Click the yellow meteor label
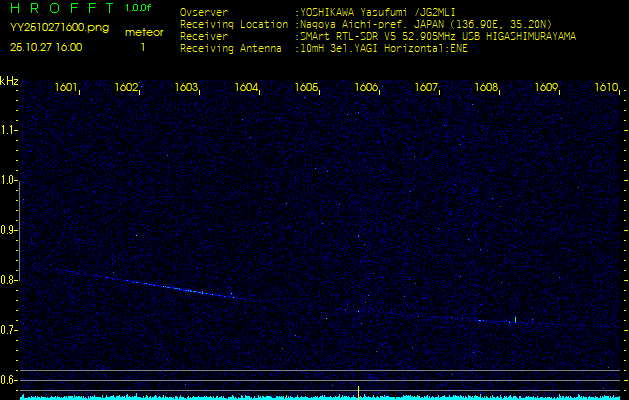The width and height of the screenshot is (629, 400). [x=143, y=32]
